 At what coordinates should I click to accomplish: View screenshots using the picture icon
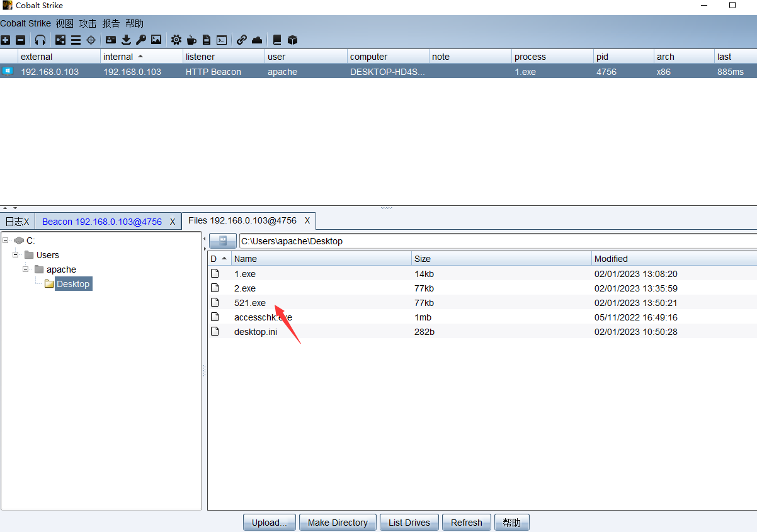click(156, 40)
